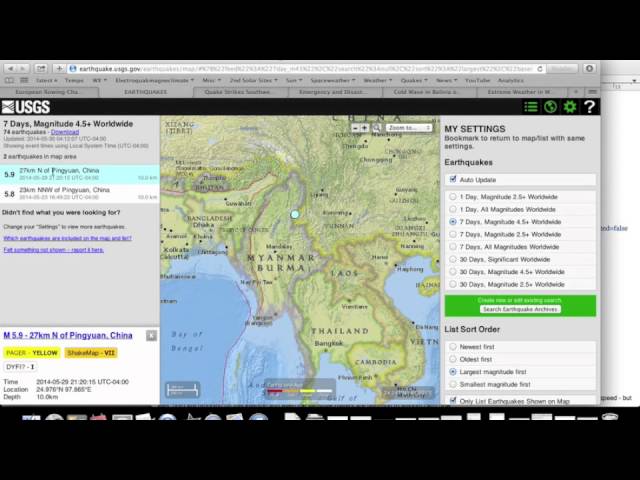Viewport: 640px width, 480px height.
Task: Show the map with the green globe icon
Action: click(x=550, y=107)
